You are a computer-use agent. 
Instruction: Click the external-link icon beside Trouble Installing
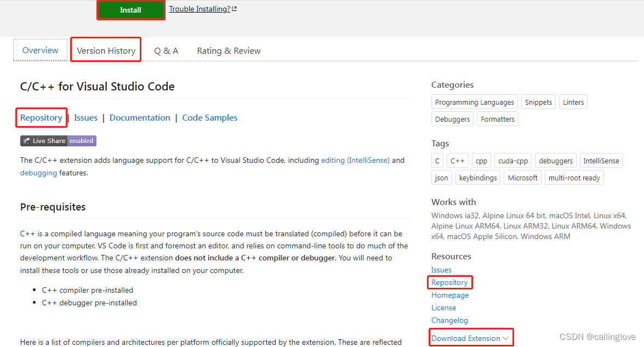[234, 9]
